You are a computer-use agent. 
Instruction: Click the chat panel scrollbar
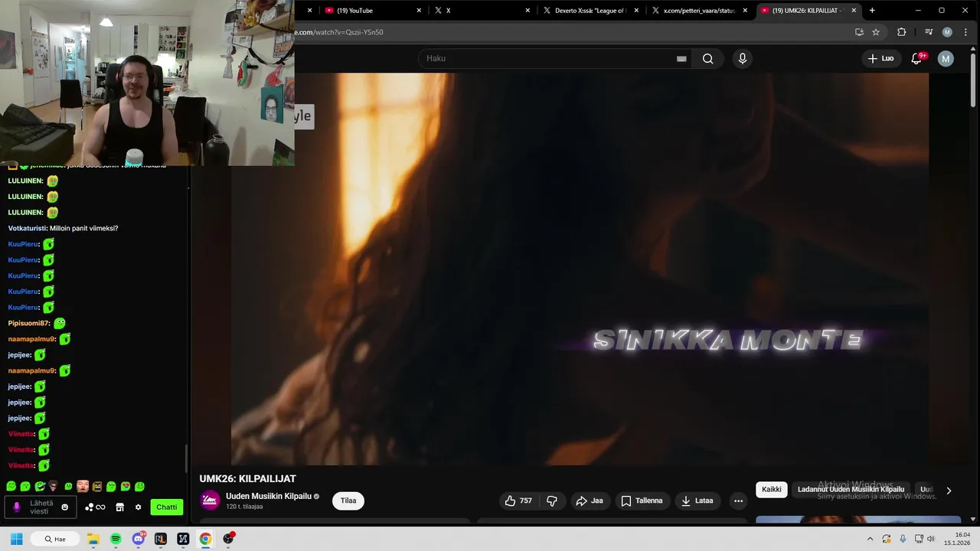point(186,459)
